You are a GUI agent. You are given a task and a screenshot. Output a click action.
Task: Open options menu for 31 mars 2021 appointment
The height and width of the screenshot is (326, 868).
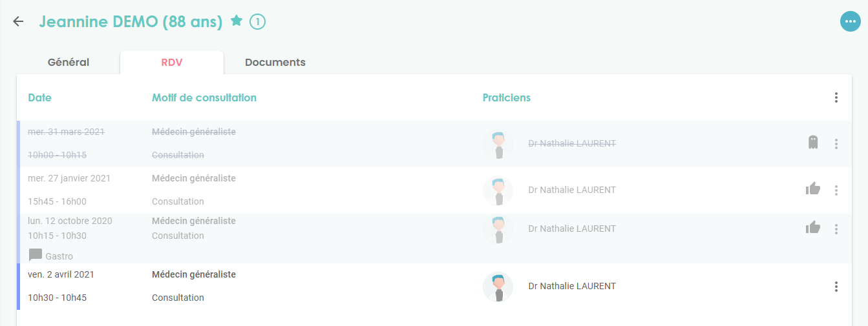coord(836,144)
